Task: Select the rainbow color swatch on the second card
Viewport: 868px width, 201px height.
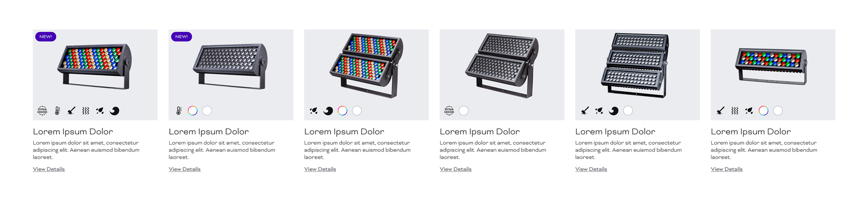Action: [x=193, y=110]
